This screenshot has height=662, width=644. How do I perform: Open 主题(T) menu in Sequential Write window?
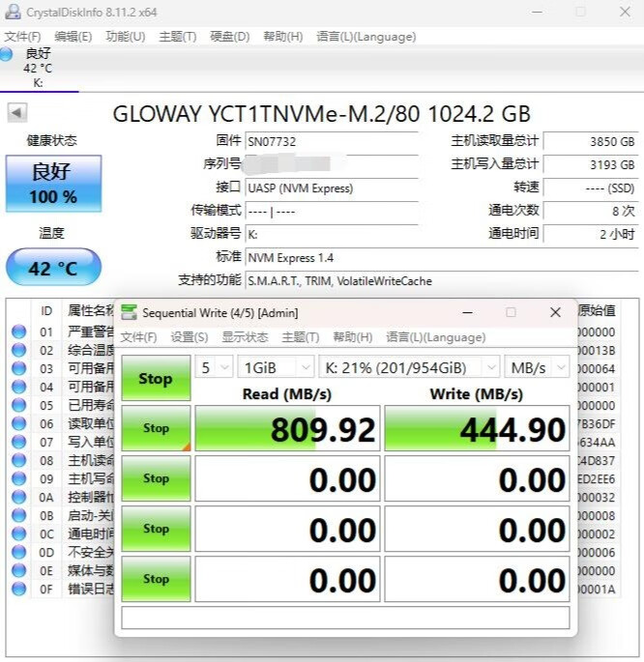(x=301, y=337)
